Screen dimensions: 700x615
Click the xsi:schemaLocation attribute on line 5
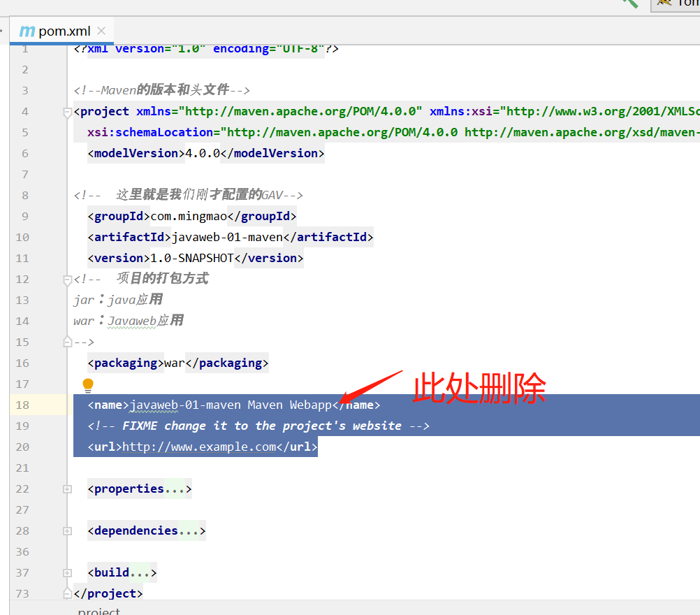point(150,133)
